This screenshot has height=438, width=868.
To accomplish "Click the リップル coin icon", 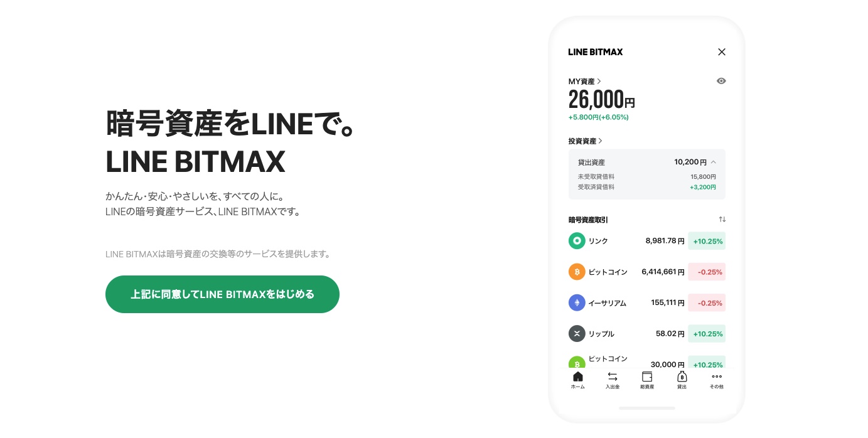I will click(x=577, y=333).
